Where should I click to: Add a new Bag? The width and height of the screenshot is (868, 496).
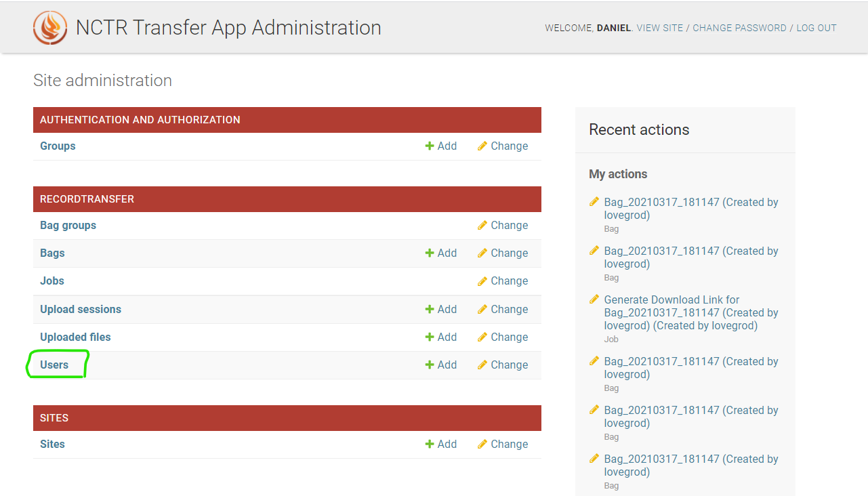coord(441,253)
